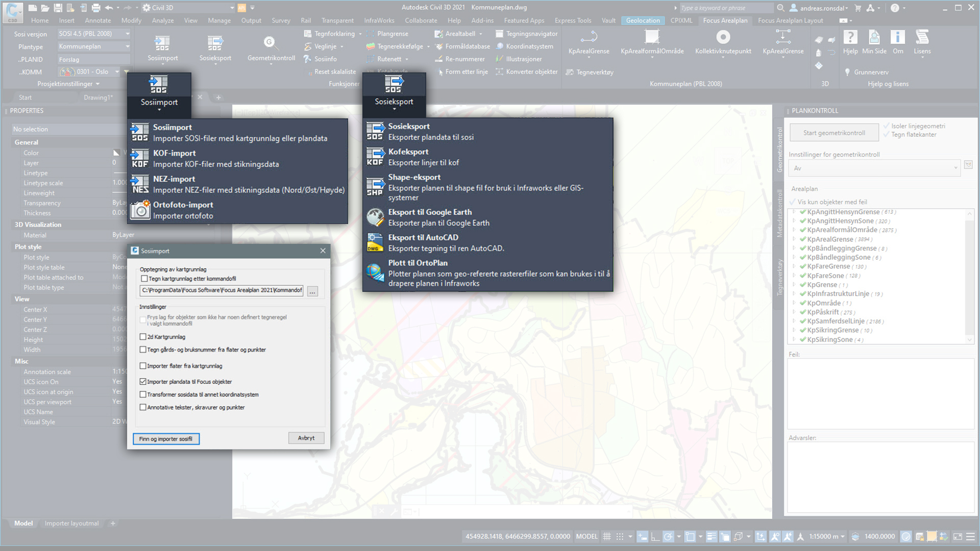The width and height of the screenshot is (980, 551).
Task: Select NEZ-import in the import menu
Action: (x=238, y=184)
